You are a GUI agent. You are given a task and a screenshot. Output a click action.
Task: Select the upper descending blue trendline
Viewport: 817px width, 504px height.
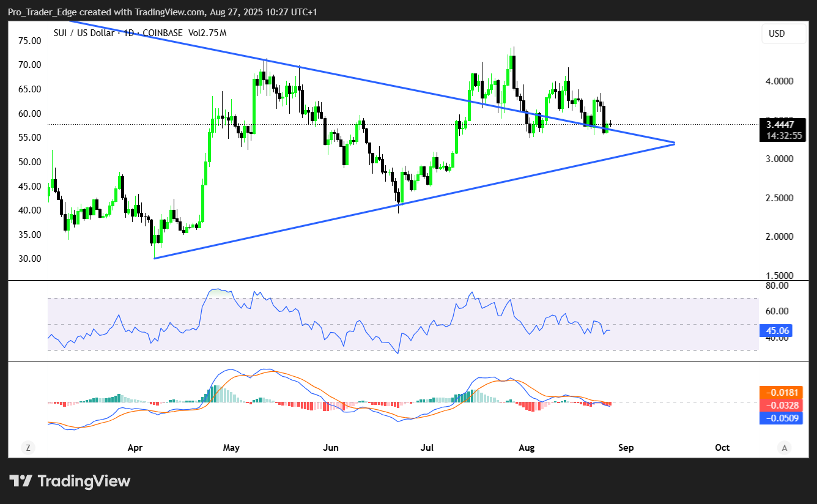(372, 81)
